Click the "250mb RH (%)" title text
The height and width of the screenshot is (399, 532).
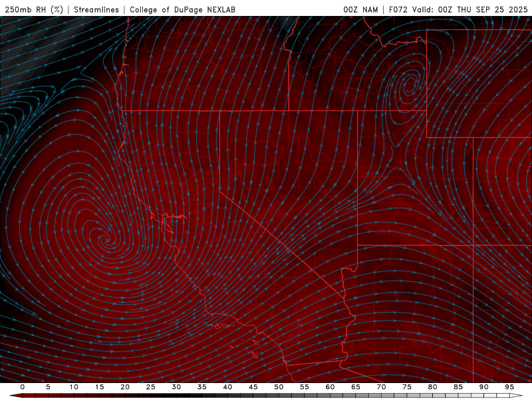[x=34, y=9]
